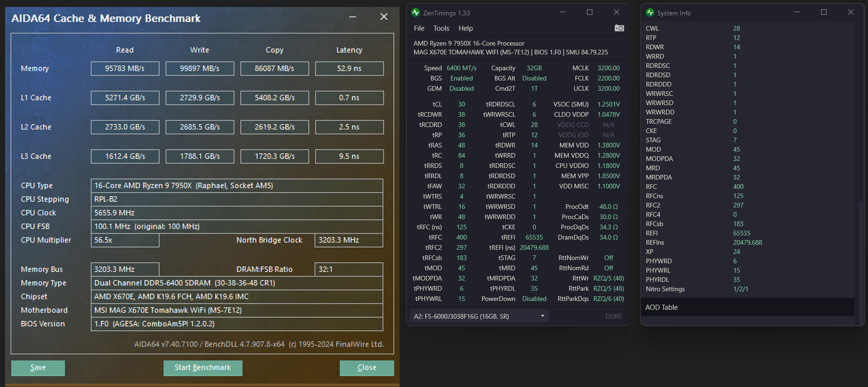Screen dimensions: 868x387
Task: Click the CPU Multiplier value 56.5x
Action: coord(125,240)
